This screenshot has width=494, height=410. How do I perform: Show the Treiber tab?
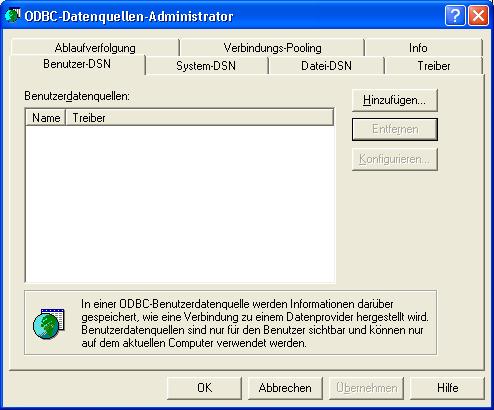[434, 66]
